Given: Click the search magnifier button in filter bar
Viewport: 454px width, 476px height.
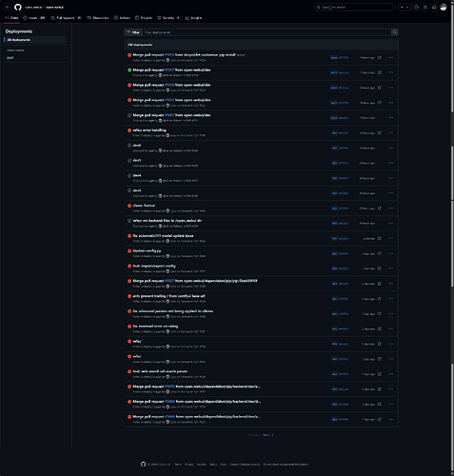Looking at the screenshot, I should [395, 32].
